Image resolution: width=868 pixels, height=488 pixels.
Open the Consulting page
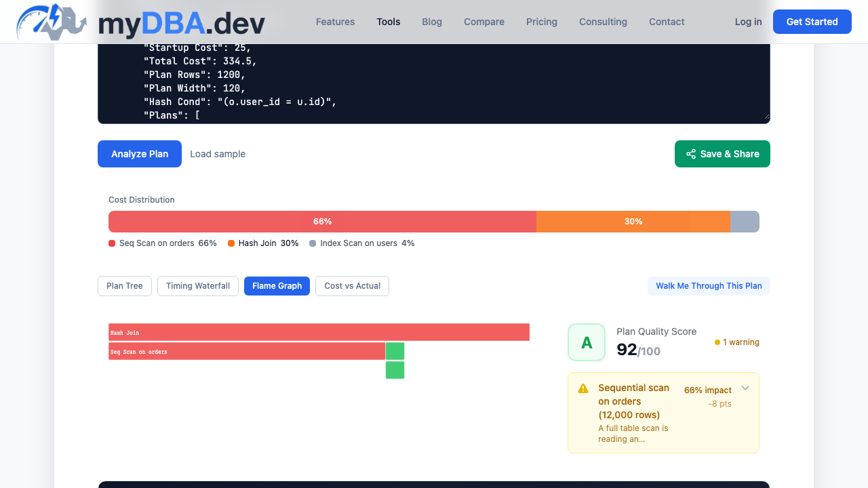603,22
